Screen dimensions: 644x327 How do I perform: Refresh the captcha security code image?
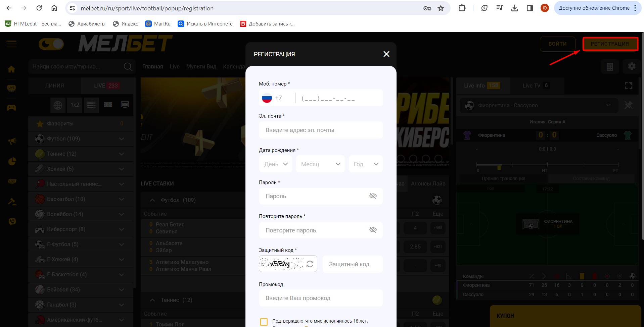click(x=310, y=264)
